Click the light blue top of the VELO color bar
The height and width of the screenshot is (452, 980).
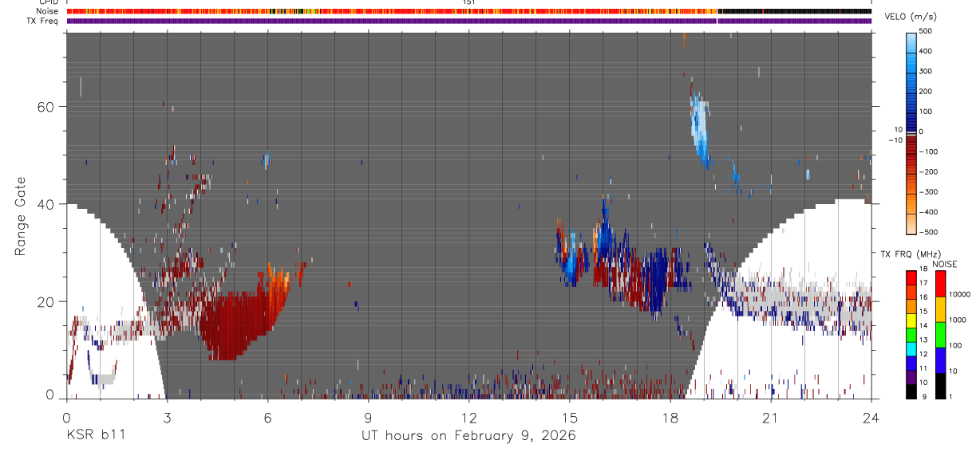pyautogui.click(x=911, y=41)
